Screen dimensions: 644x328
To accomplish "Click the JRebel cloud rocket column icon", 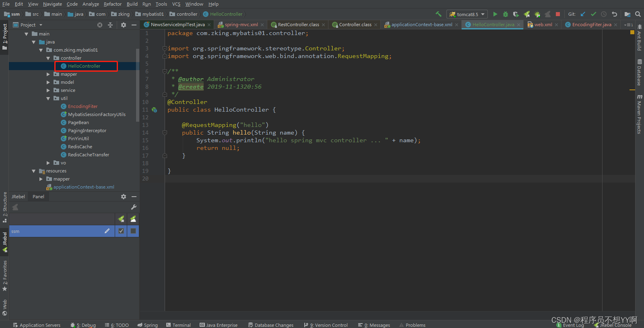I will (133, 219).
